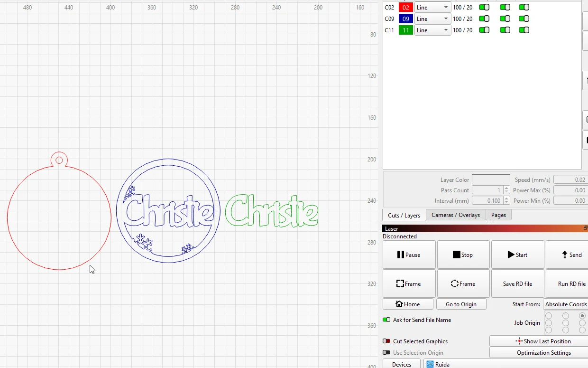Toggle output for layer C09

point(484,19)
